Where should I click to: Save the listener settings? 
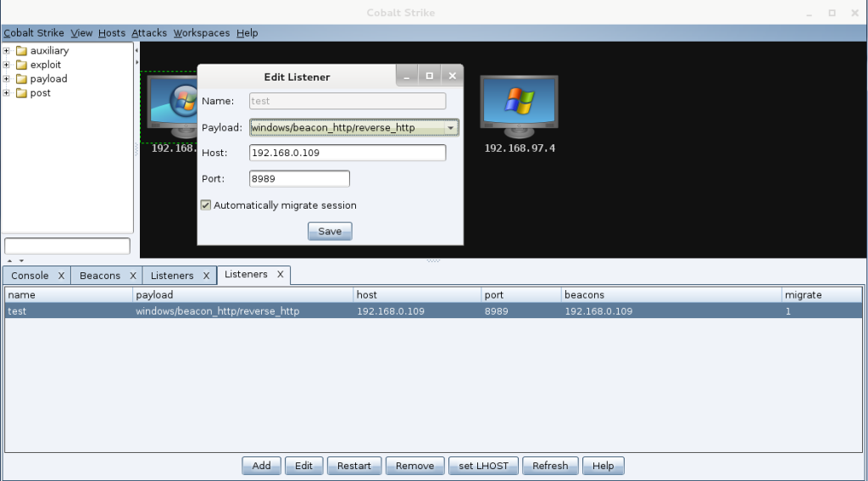coord(330,231)
